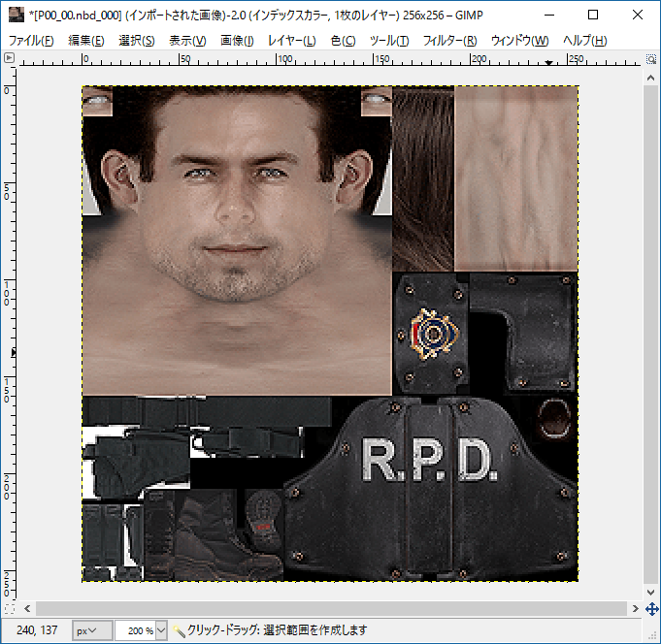This screenshot has width=661, height=644.
Task: Click the horizontal scrollbar left arrow
Action: click(x=27, y=609)
